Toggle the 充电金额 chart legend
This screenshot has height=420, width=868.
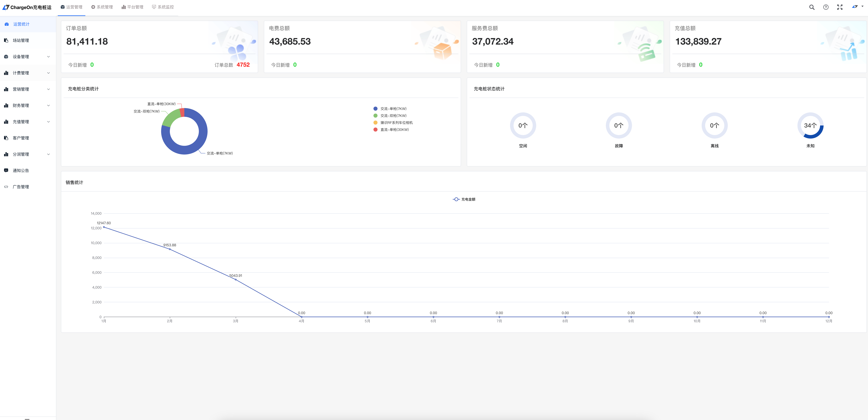pyautogui.click(x=464, y=200)
